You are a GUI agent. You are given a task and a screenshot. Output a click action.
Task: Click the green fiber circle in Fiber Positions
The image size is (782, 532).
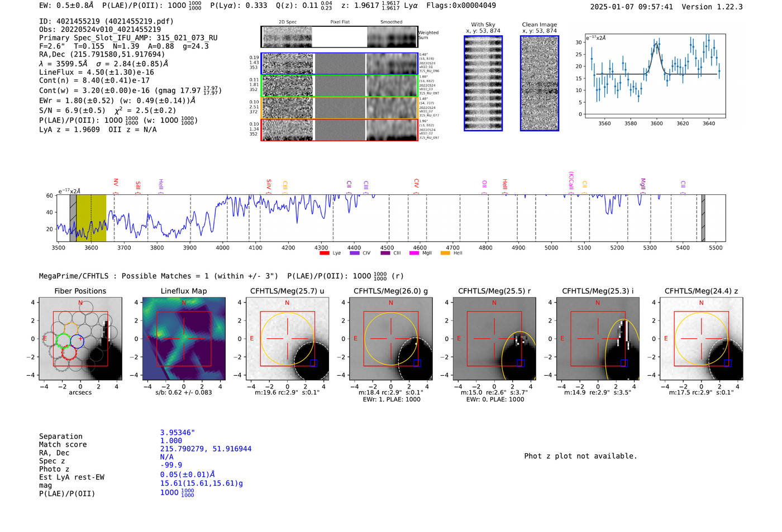point(63,341)
